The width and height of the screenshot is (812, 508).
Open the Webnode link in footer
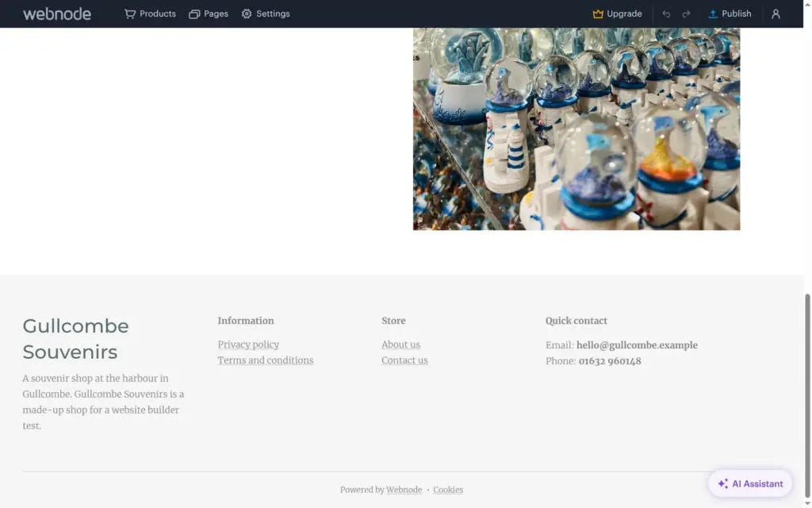(404, 490)
